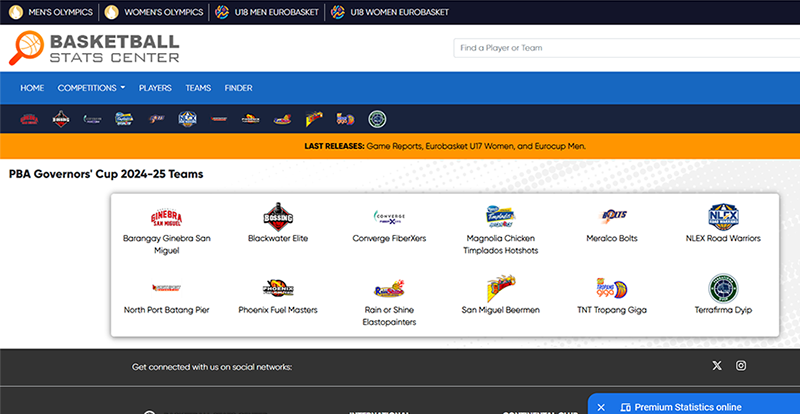This screenshot has width=800, height=414.
Task: Click Terrafirma Dyip team name
Action: (x=723, y=310)
